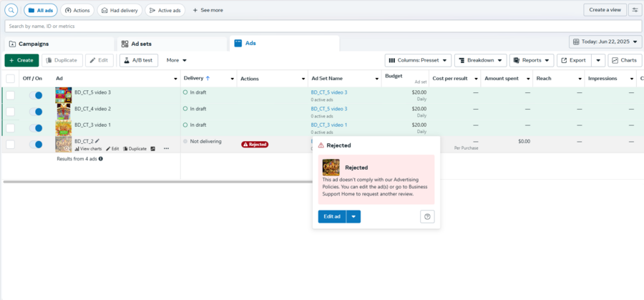Toggle off the BD_CT_5 video 3 ad
Image resolution: width=644 pixels, height=300 pixels.
tap(34, 95)
